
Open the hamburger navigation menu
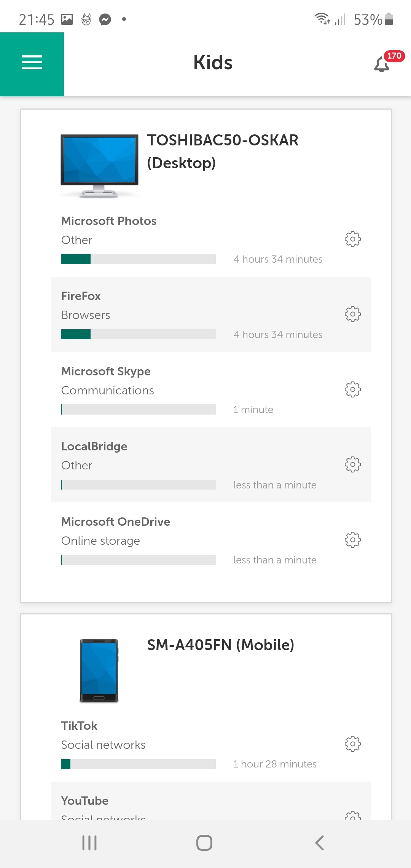[32, 63]
